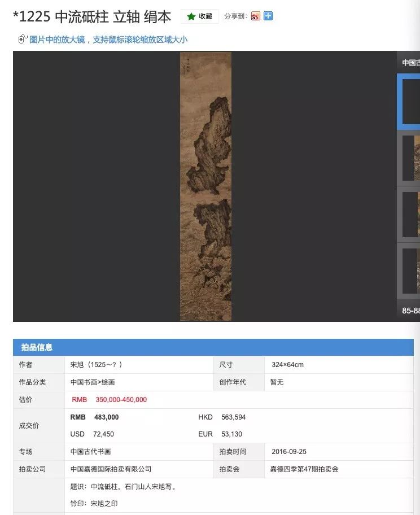
Task: Click session name 中国古代书画
Action: click(91, 452)
